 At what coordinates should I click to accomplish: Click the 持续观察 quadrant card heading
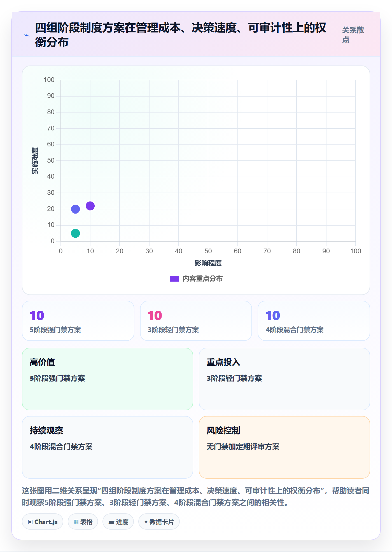pyautogui.click(x=46, y=431)
